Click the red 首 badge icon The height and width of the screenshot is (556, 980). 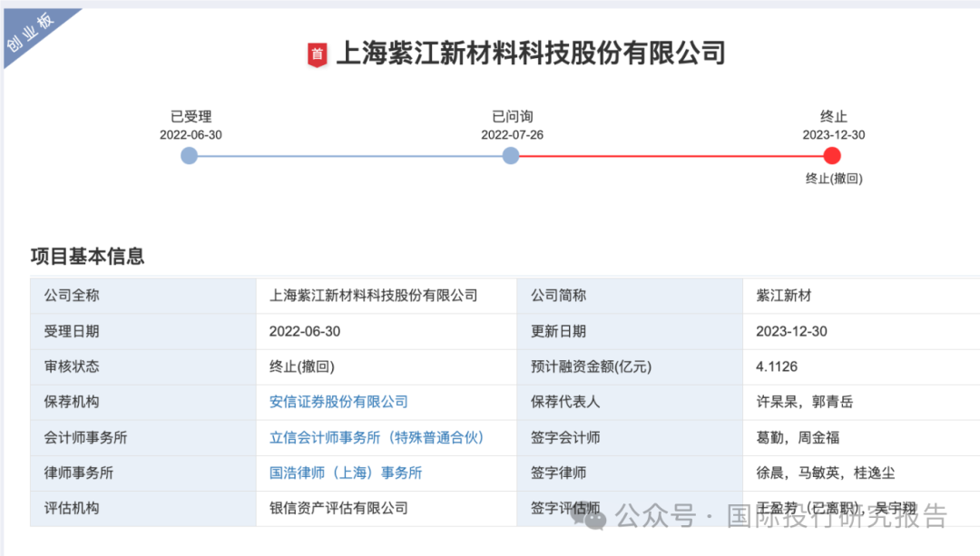point(317,54)
